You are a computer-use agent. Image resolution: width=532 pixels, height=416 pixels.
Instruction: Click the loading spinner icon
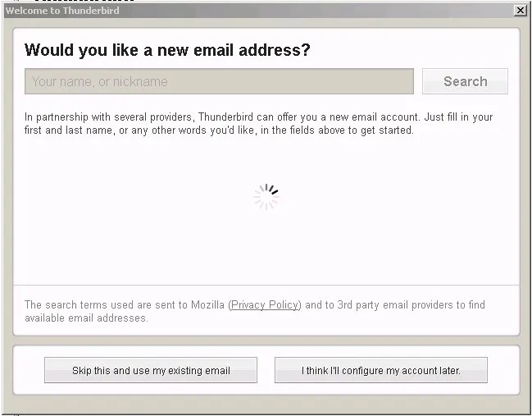[266, 197]
